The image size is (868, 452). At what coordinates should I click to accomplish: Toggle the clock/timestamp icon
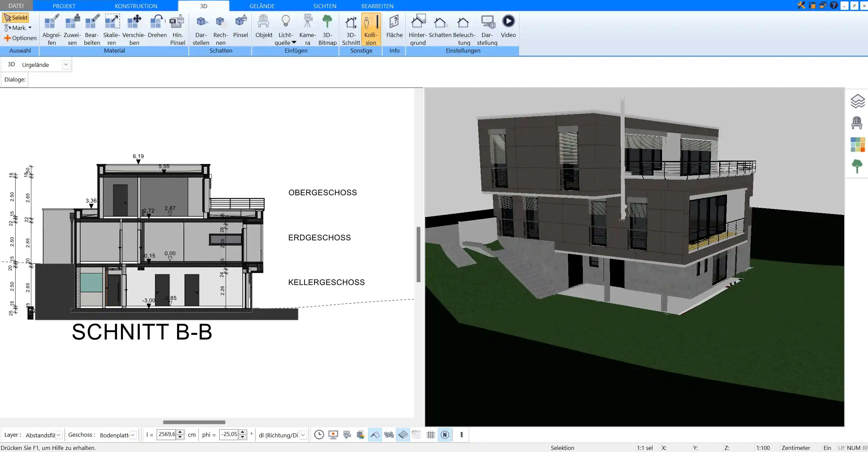click(x=318, y=435)
